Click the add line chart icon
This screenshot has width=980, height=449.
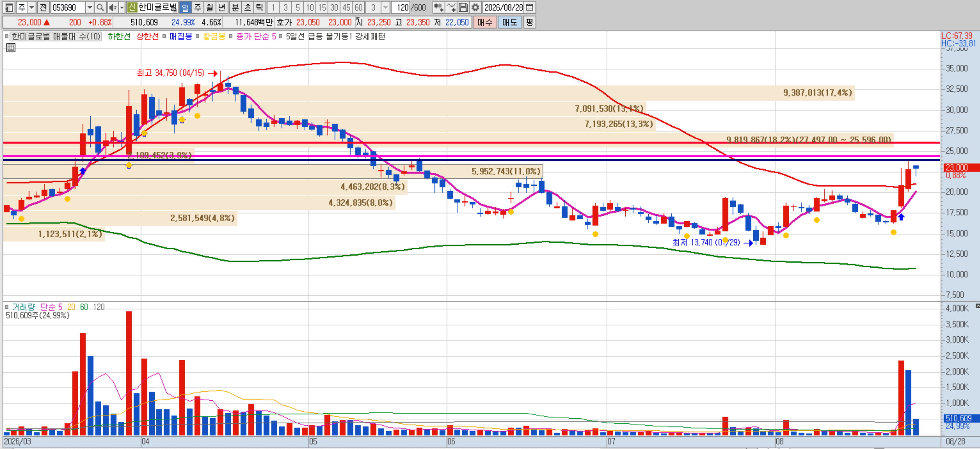click(451, 7)
